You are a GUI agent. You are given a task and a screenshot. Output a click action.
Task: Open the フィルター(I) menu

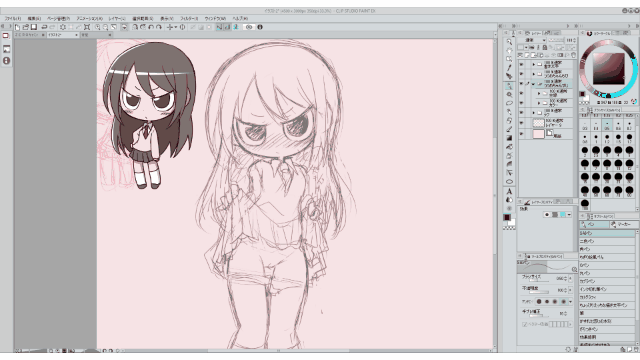(x=189, y=18)
